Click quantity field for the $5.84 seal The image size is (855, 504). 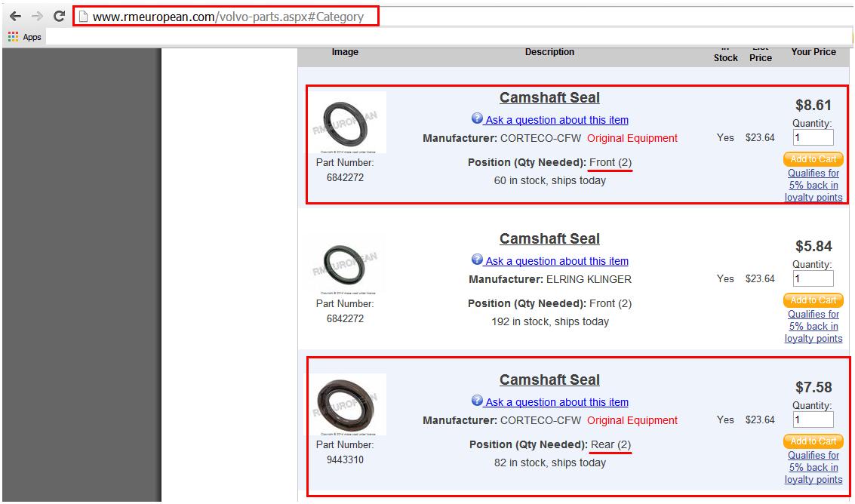click(813, 279)
